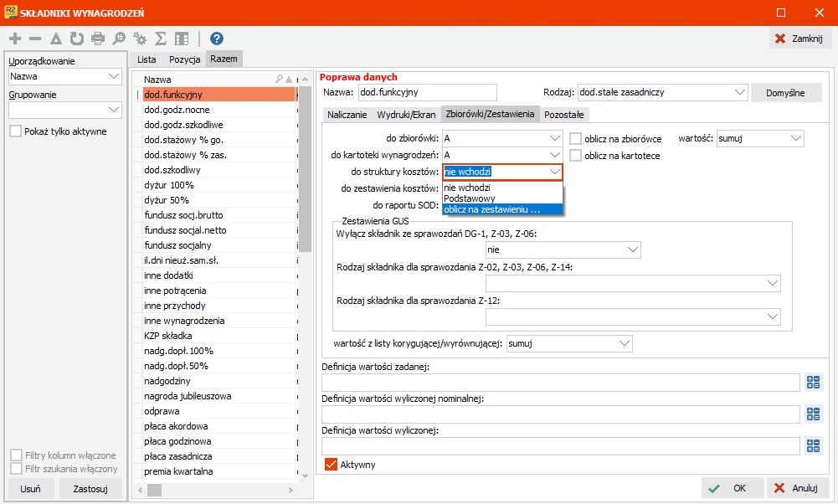Open editor for Definicja wartości zadanej

tap(813, 382)
